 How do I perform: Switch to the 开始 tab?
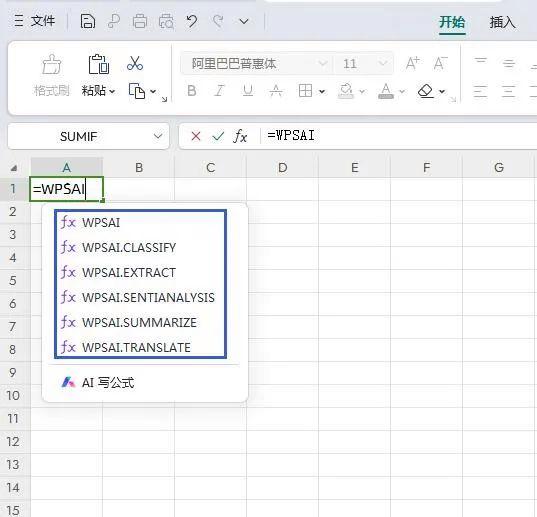click(452, 22)
